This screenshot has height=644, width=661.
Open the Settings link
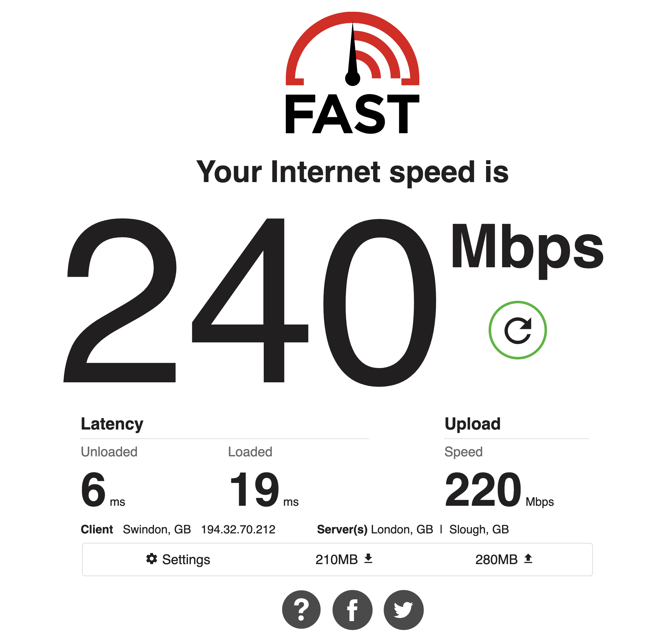click(x=178, y=559)
